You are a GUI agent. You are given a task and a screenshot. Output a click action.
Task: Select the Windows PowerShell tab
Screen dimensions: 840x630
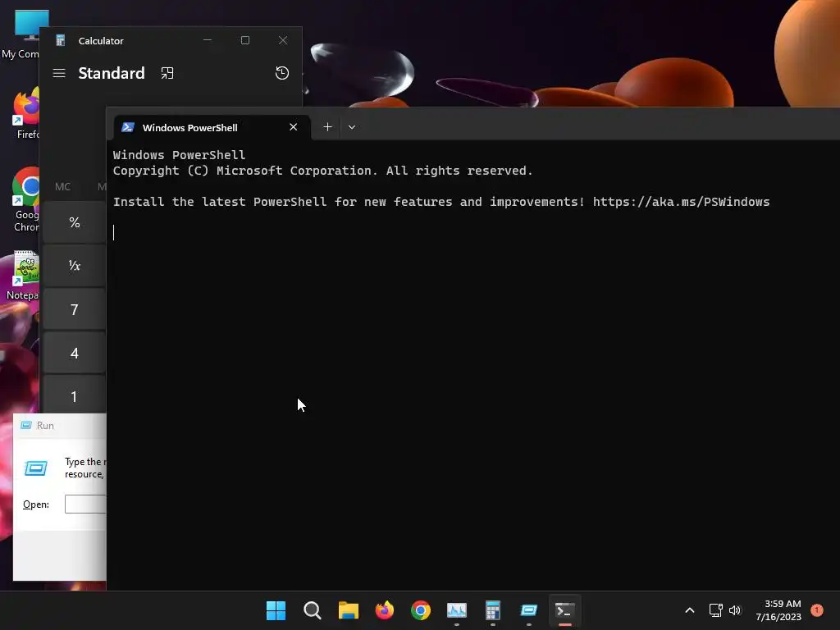pyautogui.click(x=212, y=127)
